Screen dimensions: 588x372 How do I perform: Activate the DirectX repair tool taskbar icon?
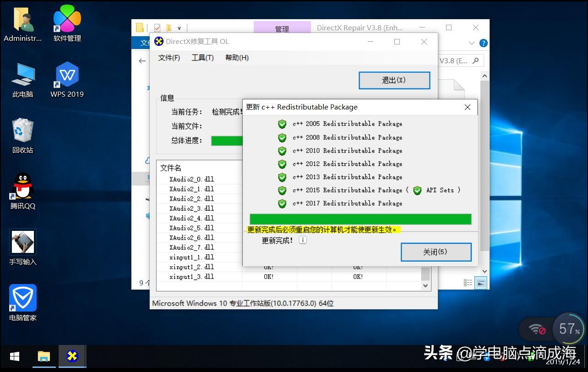[x=72, y=356]
